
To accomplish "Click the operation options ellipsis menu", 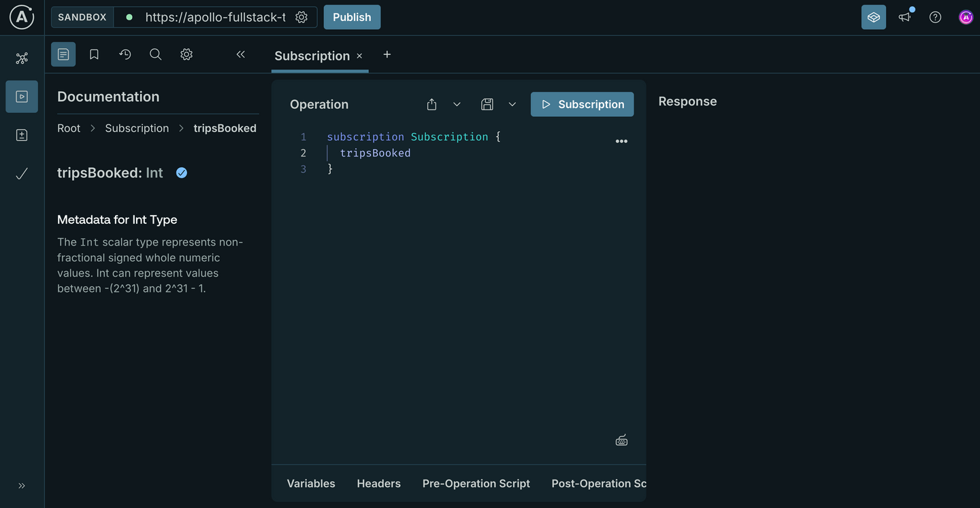I will click(621, 141).
